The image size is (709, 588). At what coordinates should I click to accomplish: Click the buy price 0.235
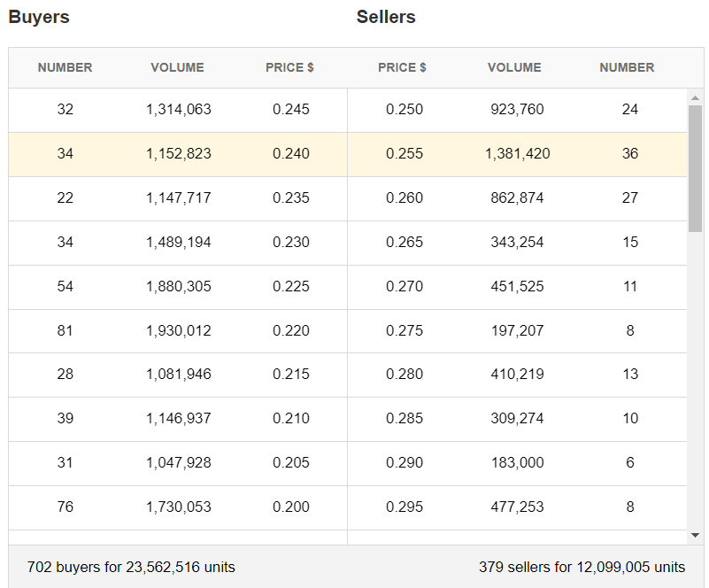pos(291,198)
